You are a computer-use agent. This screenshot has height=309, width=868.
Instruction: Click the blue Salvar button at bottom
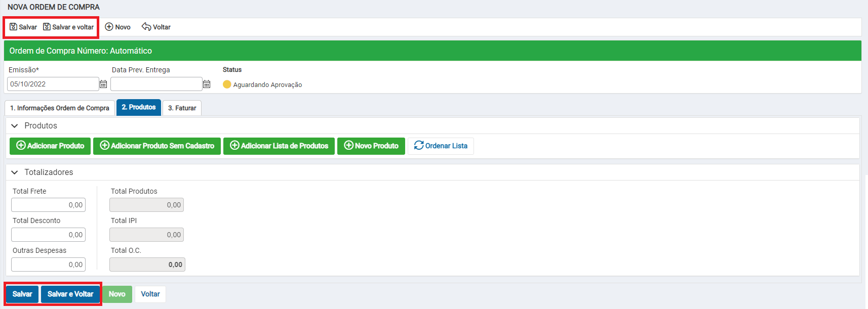tap(22, 294)
